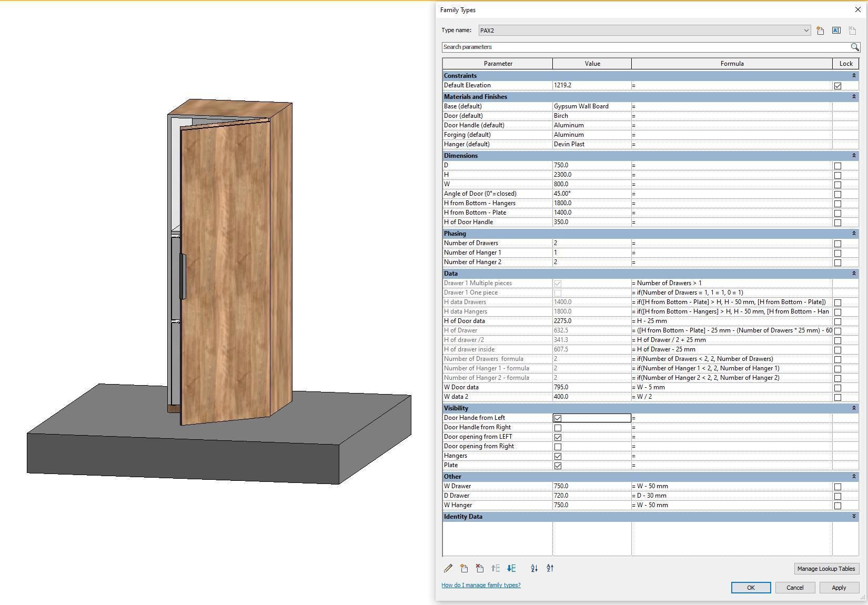Edit Angle of Door value 45.00°
868x605 pixels.
[x=592, y=194]
